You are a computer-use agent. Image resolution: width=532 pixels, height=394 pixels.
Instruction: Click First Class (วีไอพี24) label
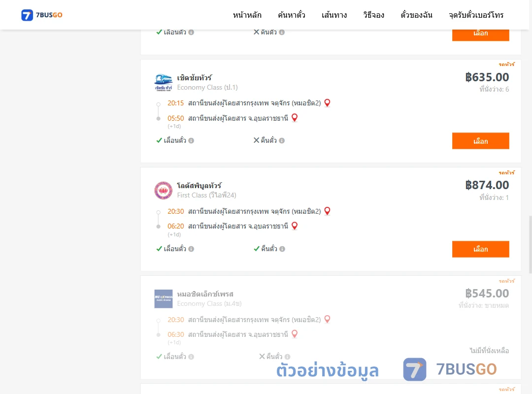[206, 196]
